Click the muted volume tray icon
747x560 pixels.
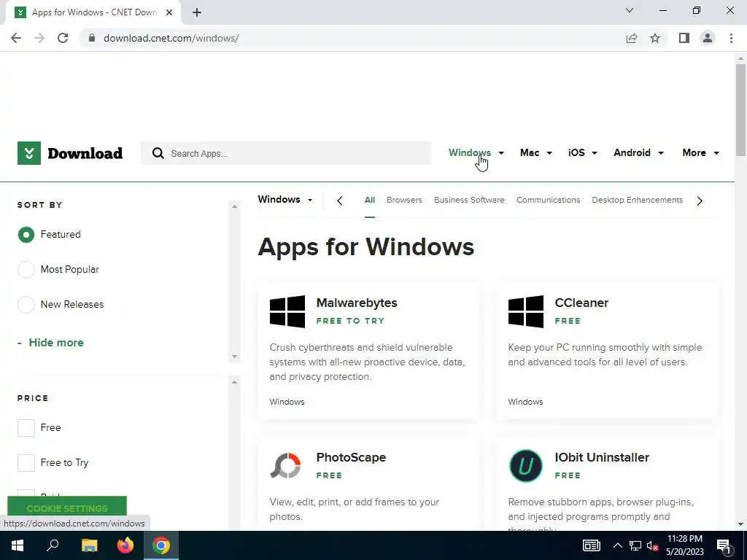653,545
